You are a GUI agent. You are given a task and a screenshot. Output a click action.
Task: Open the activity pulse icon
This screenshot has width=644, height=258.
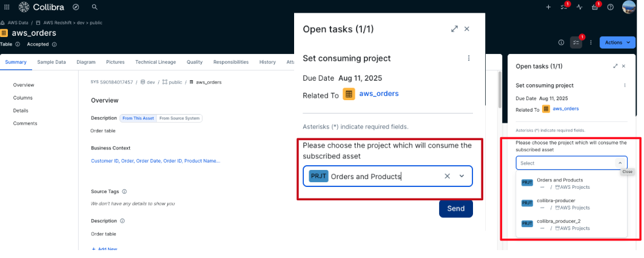[580, 7]
